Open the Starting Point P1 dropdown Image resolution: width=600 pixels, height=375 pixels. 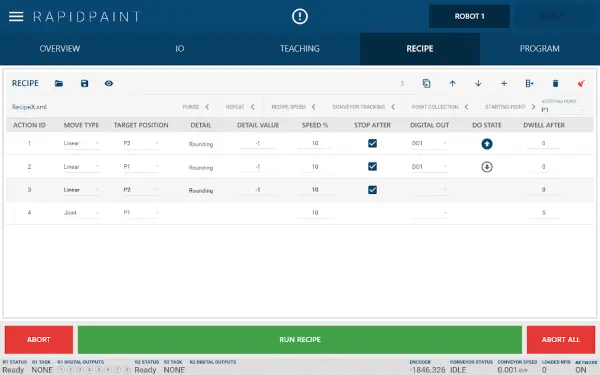click(x=562, y=110)
